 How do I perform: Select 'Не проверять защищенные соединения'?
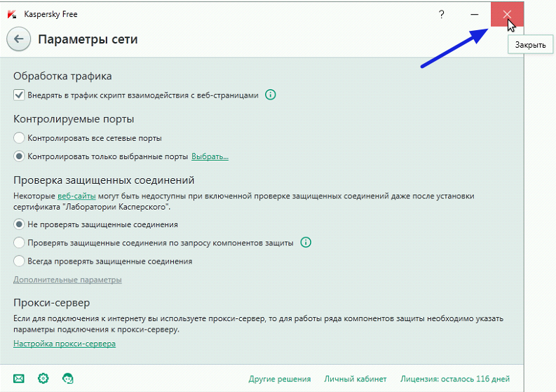click(19, 224)
